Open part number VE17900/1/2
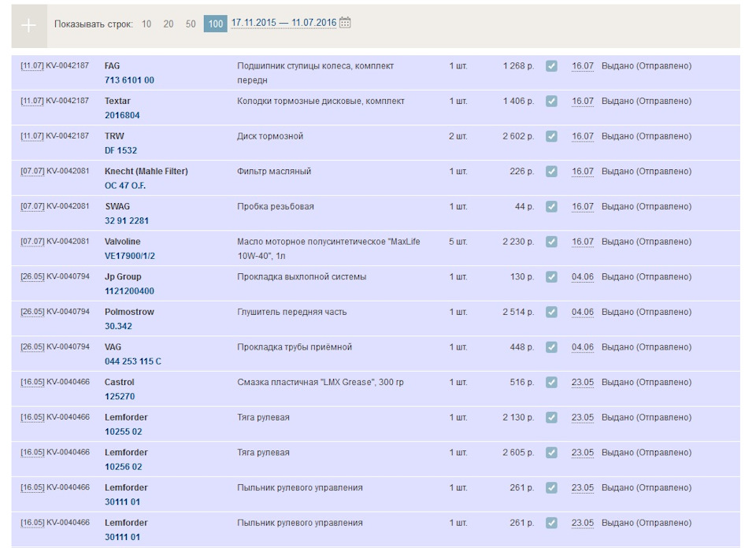The width and height of the screenshot is (756, 548). coord(130,256)
